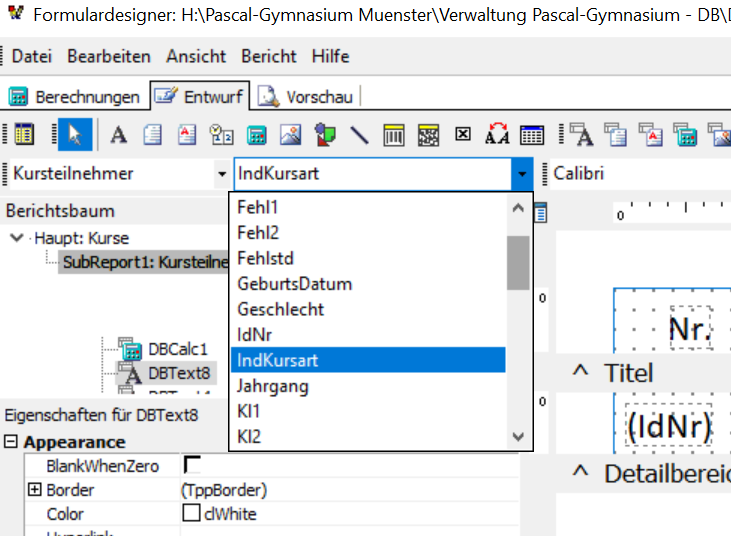Click the Calibri font name box
Image resolution: width=731 pixels, height=536 pixels.
[640, 174]
